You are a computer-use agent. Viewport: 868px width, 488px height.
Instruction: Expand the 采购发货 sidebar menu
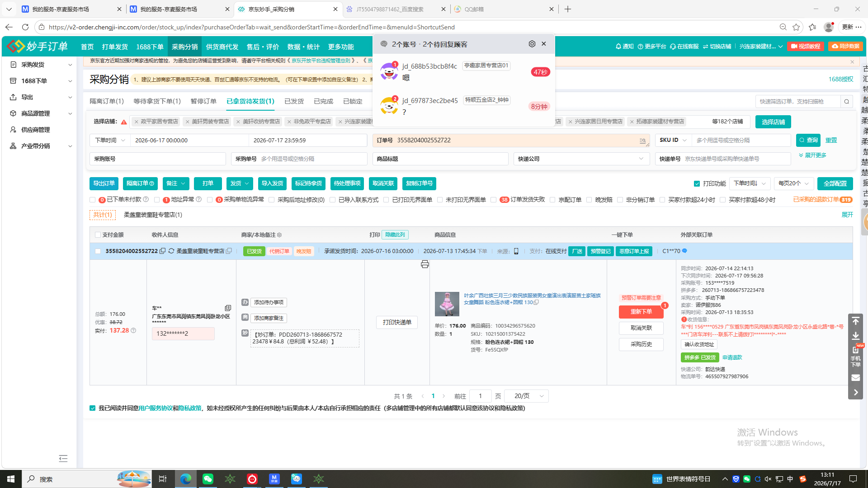[x=41, y=65]
